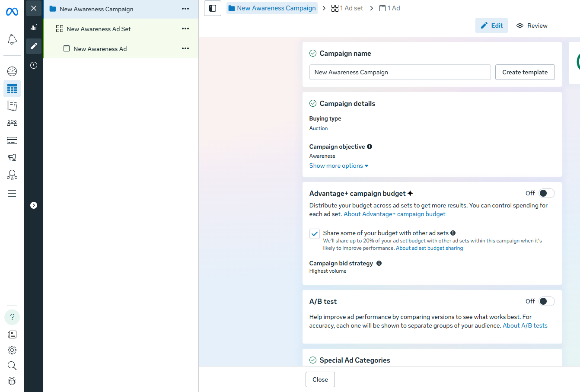Open the search magnifier in sidebar
Viewport: 580px width, 392px height.
[x=12, y=366]
